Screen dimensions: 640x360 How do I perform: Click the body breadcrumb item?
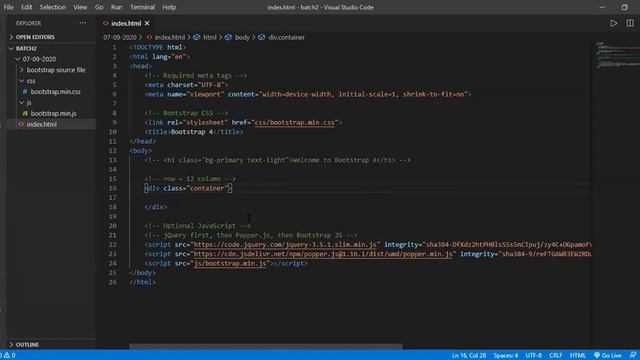pyautogui.click(x=242, y=37)
